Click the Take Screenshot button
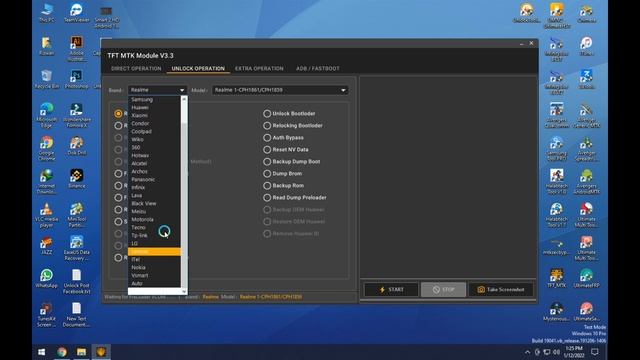 (501, 289)
